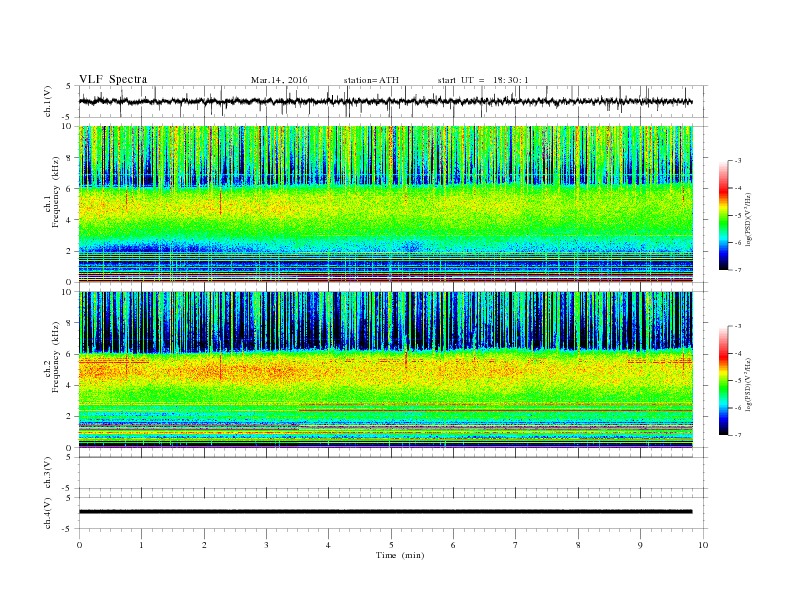Click the "station=ATH" header label
The width and height of the screenshot is (792, 612).
(x=371, y=80)
